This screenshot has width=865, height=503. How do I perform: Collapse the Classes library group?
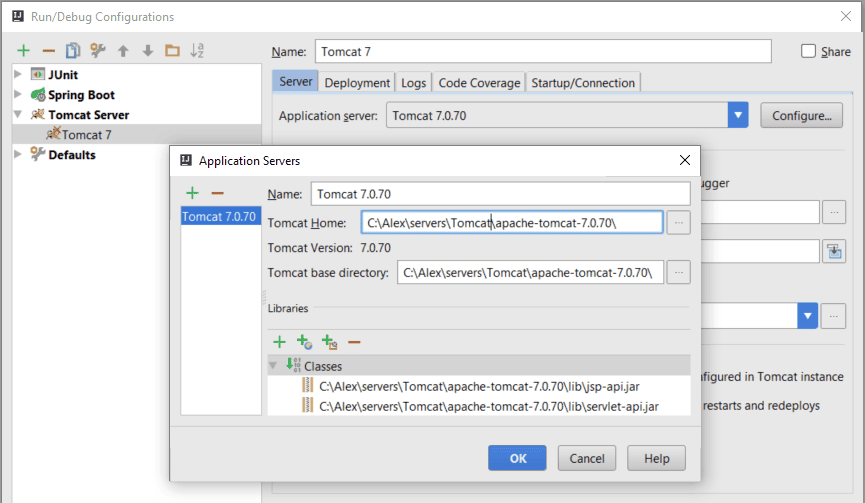(x=273, y=366)
